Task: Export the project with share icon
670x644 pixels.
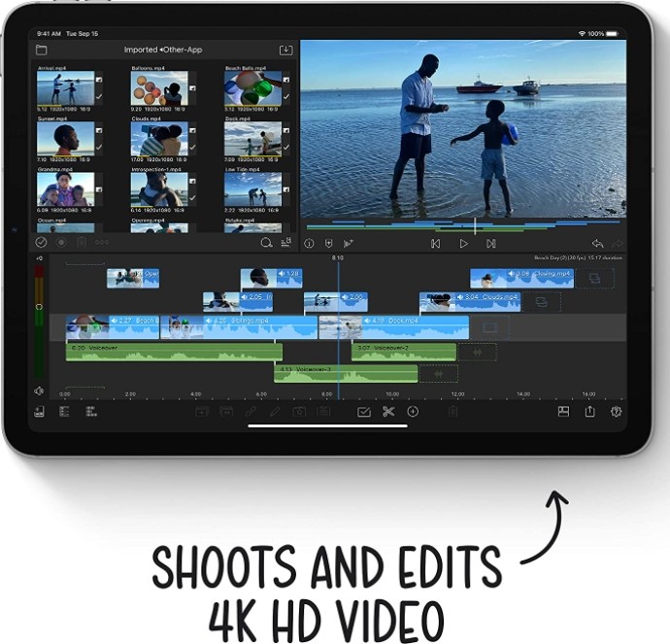Action: [x=589, y=411]
